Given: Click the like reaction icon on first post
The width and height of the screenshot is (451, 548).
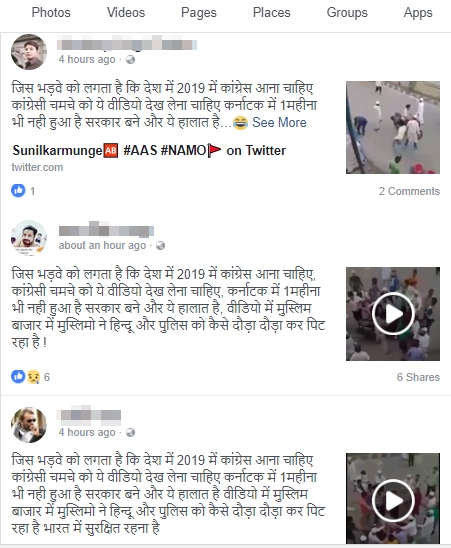Looking at the screenshot, I should [x=18, y=190].
